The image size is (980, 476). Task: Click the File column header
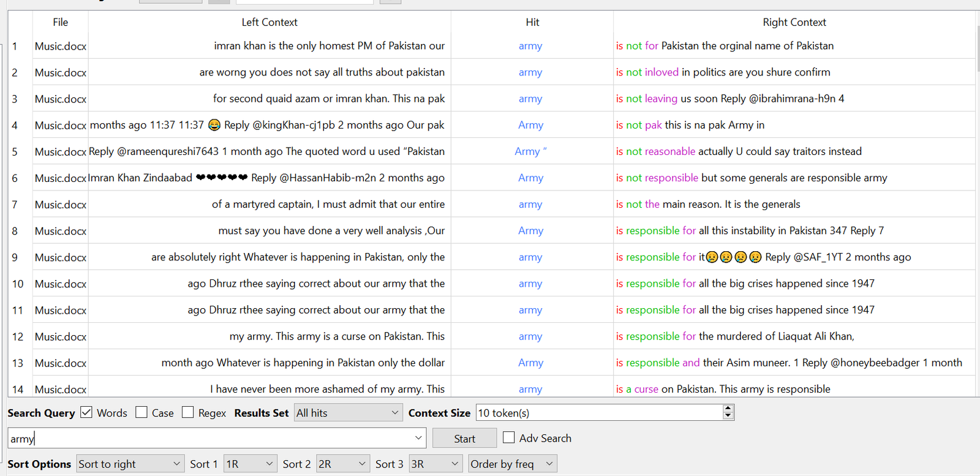[x=60, y=22]
